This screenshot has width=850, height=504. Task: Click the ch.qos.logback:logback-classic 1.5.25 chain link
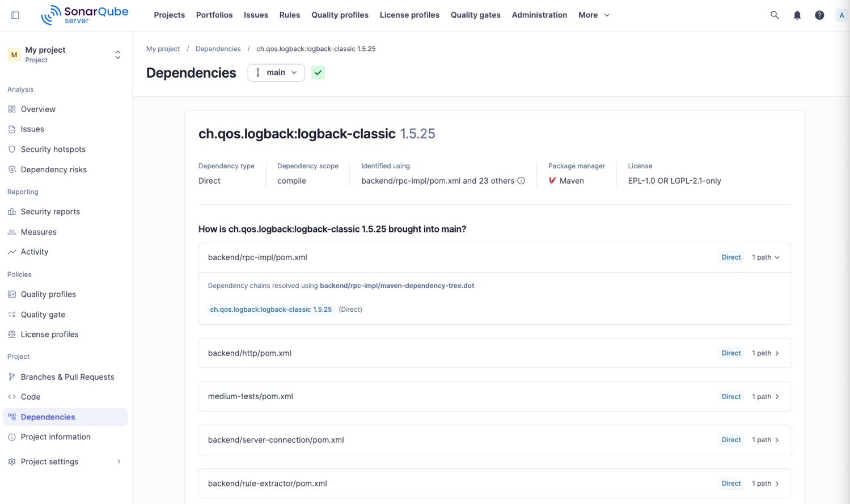tap(270, 310)
